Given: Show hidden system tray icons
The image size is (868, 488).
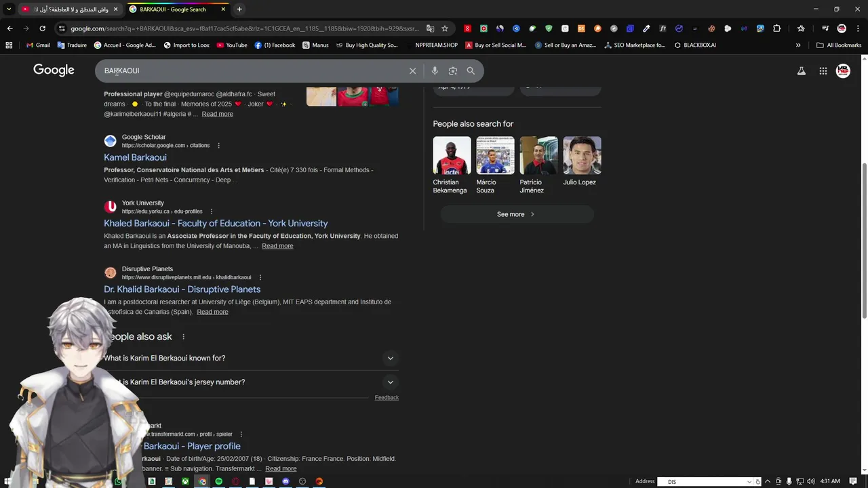Looking at the screenshot, I should (768, 481).
